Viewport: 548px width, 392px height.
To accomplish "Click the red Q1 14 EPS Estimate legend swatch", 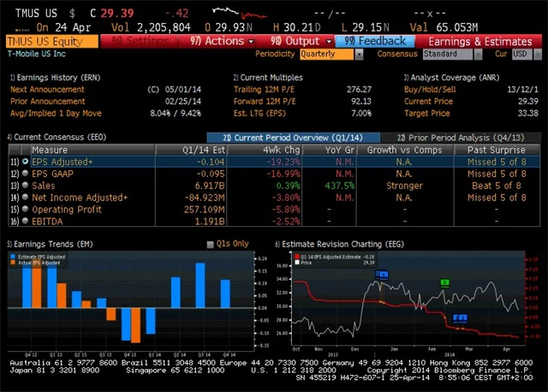I will click(297, 257).
